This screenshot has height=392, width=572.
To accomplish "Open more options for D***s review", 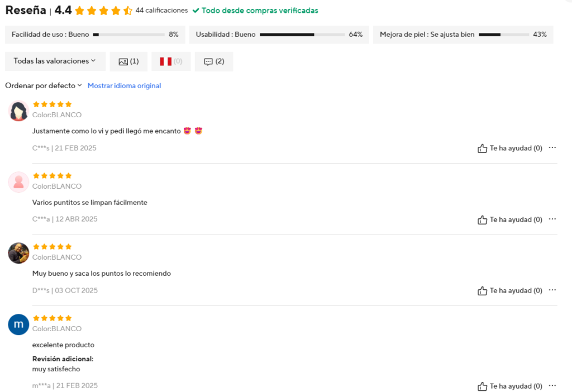I will click(552, 290).
